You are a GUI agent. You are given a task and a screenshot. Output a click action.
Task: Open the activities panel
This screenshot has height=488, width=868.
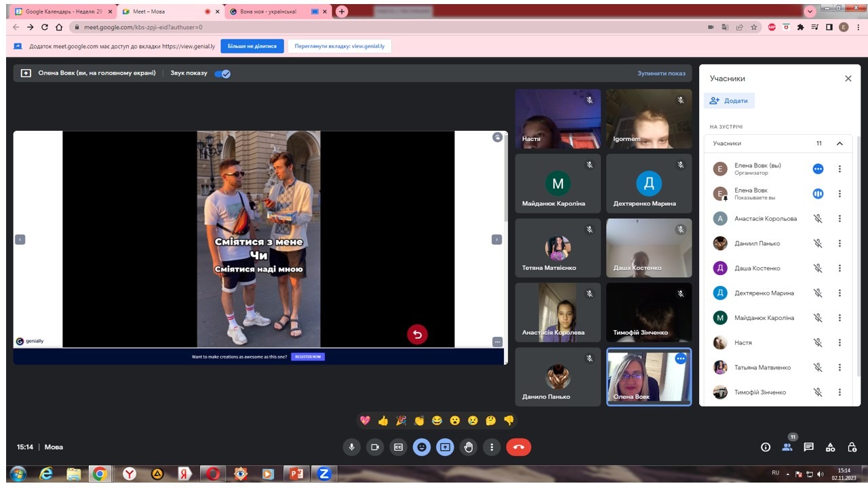[x=830, y=447]
